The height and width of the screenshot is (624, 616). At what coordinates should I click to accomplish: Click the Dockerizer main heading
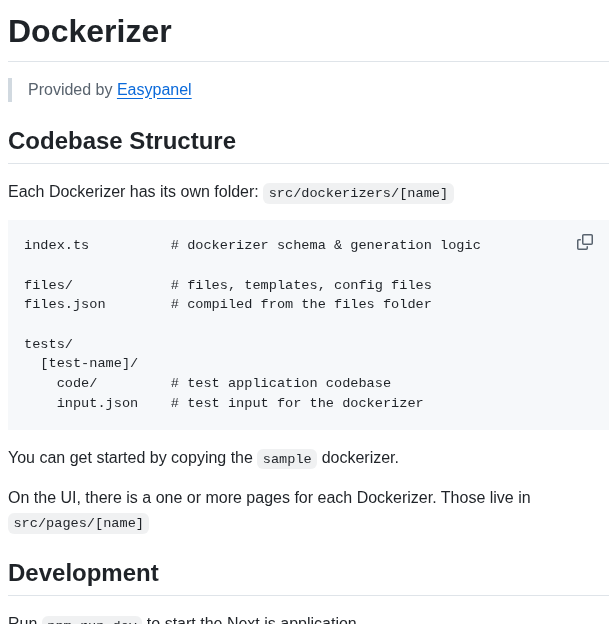(x=90, y=31)
